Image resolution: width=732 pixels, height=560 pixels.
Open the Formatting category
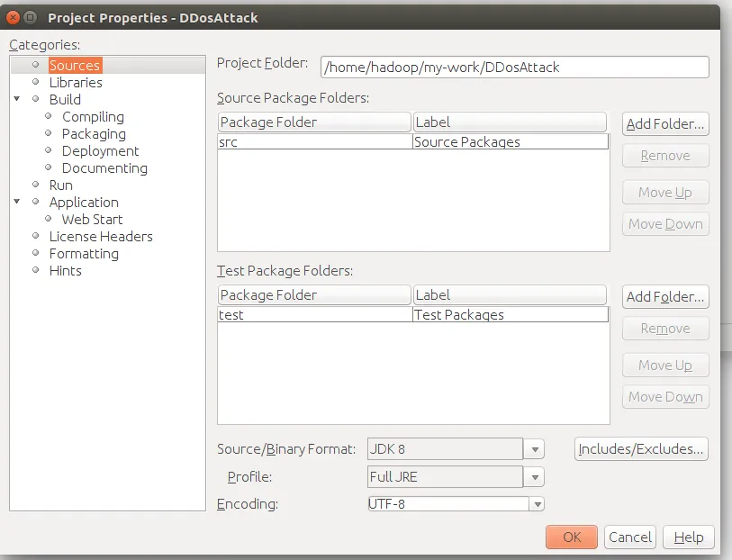[84, 254]
